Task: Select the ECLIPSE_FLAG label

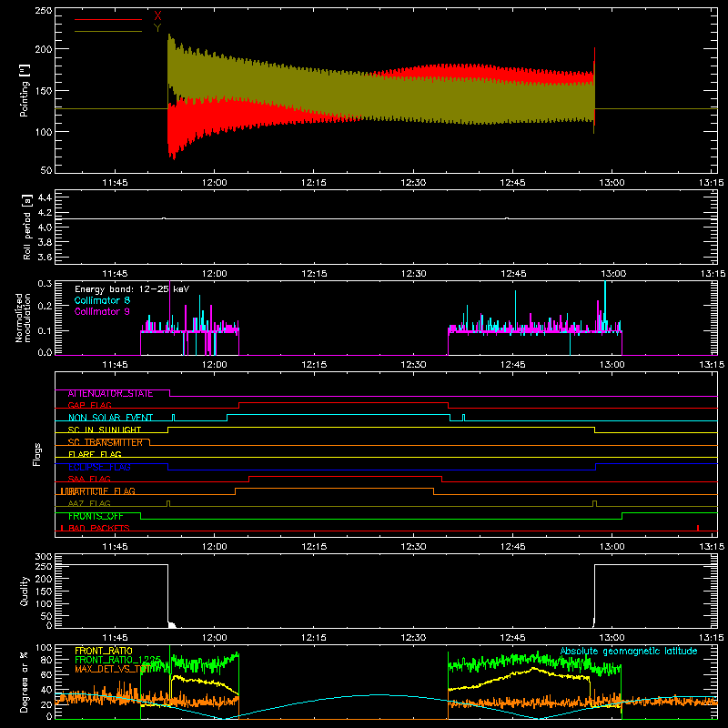Action: (99, 467)
